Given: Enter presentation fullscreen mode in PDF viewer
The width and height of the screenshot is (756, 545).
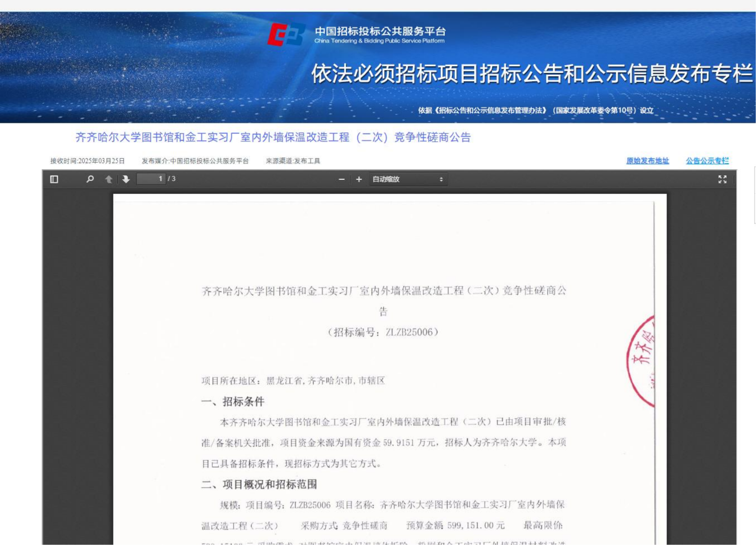Looking at the screenshot, I should pyautogui.click(x=722, y=179).
